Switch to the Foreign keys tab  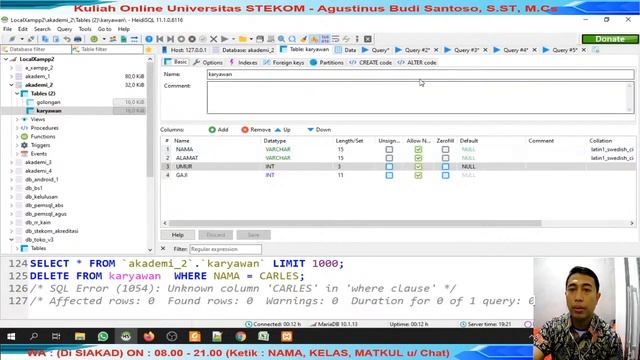[284, 62]
